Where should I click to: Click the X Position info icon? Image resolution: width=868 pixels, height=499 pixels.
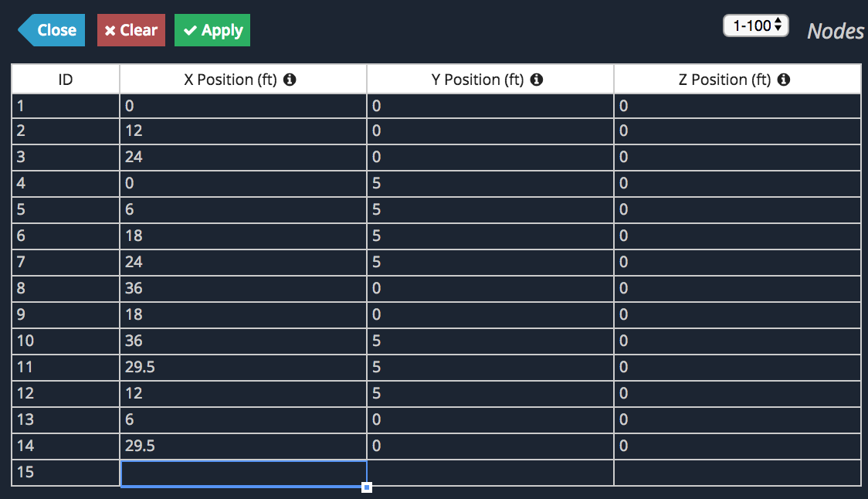point(290,80)
